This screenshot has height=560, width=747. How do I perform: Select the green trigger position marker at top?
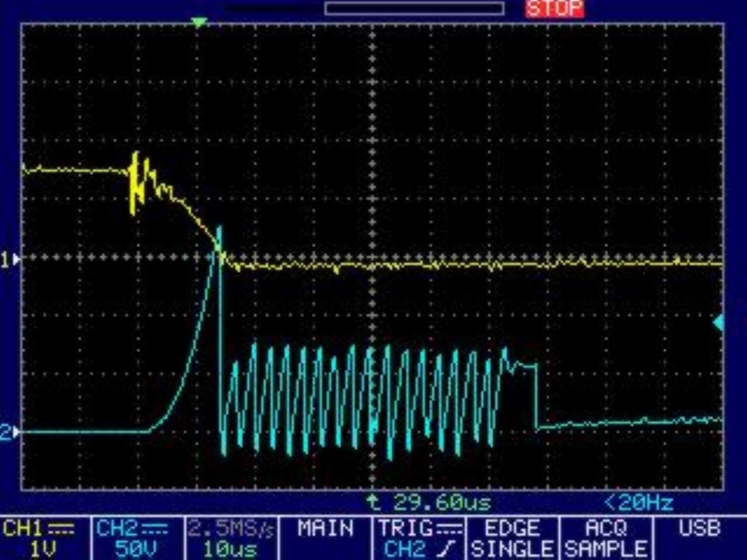pyautogui.click(x=199, y=22)
